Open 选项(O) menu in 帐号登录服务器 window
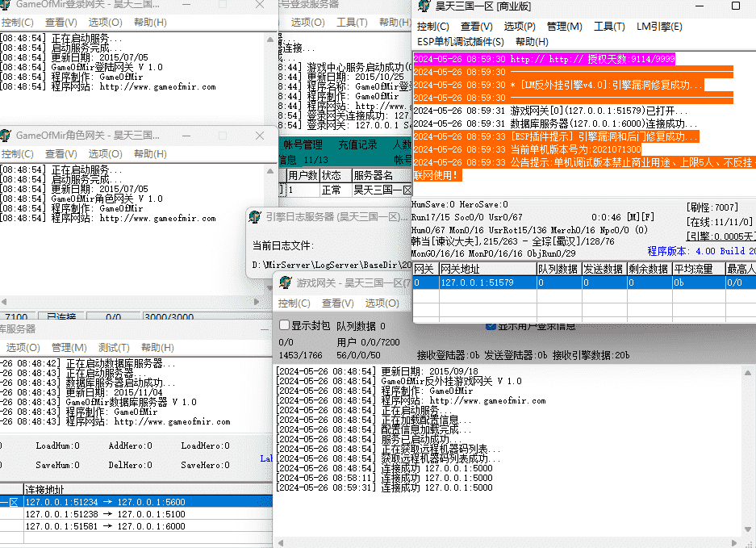Screen dimensions: 756x548 308,22
